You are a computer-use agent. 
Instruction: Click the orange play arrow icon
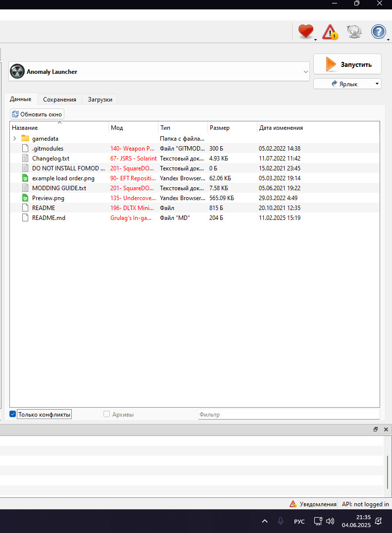point(331,64)
